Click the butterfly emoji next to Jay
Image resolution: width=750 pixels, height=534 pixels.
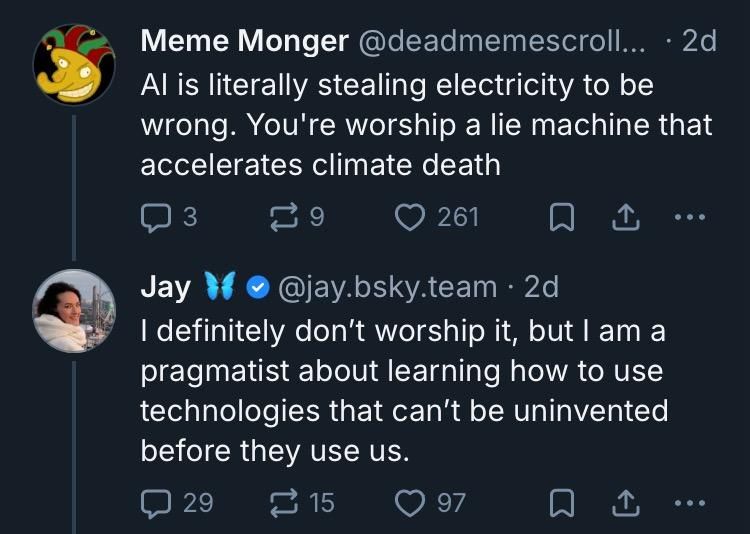point(220,288)
